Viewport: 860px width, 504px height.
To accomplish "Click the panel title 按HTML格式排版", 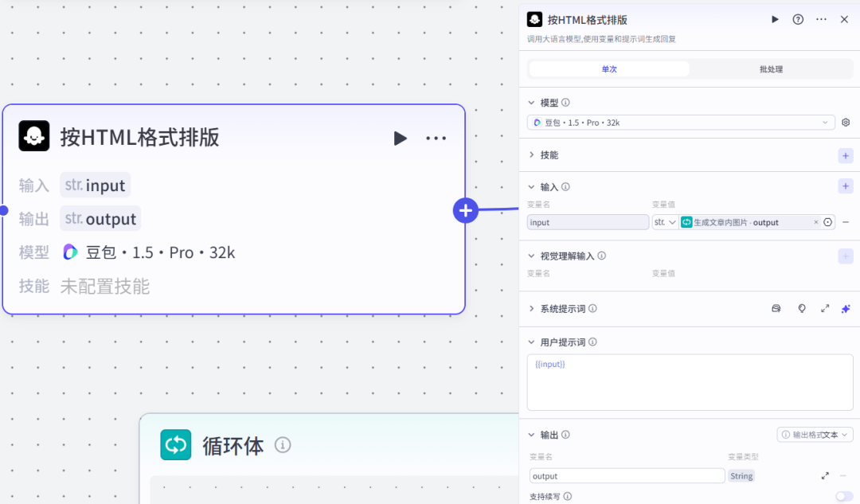I will 588,20.
